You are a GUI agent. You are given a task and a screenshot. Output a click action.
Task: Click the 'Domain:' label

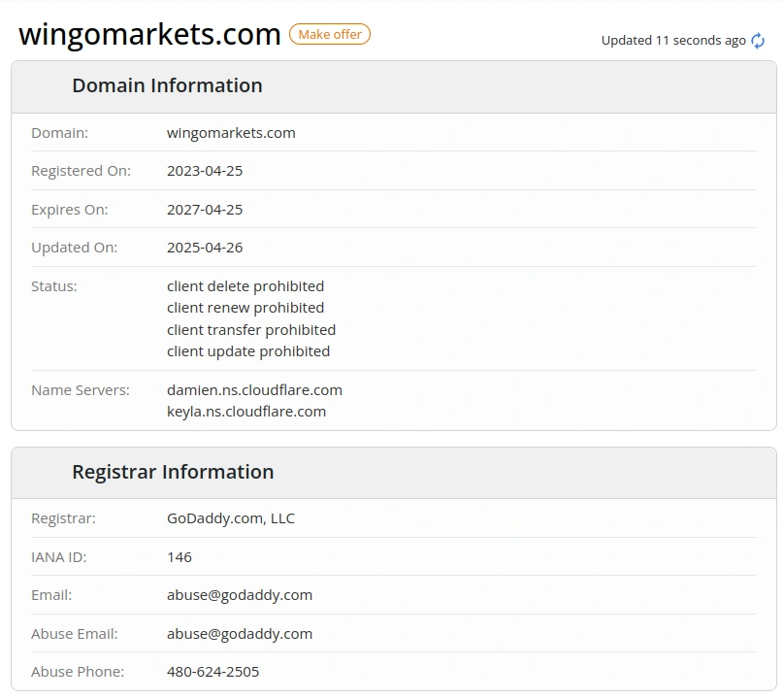click(x=59, y=133)
